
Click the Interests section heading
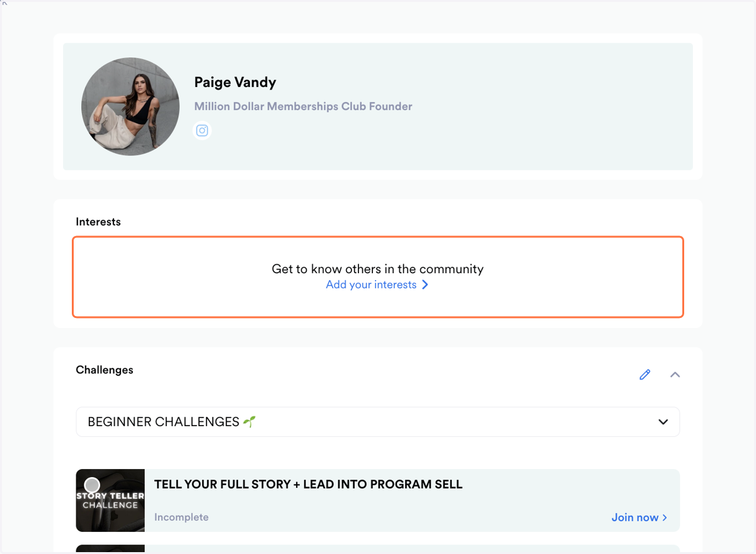coord(98,222)
